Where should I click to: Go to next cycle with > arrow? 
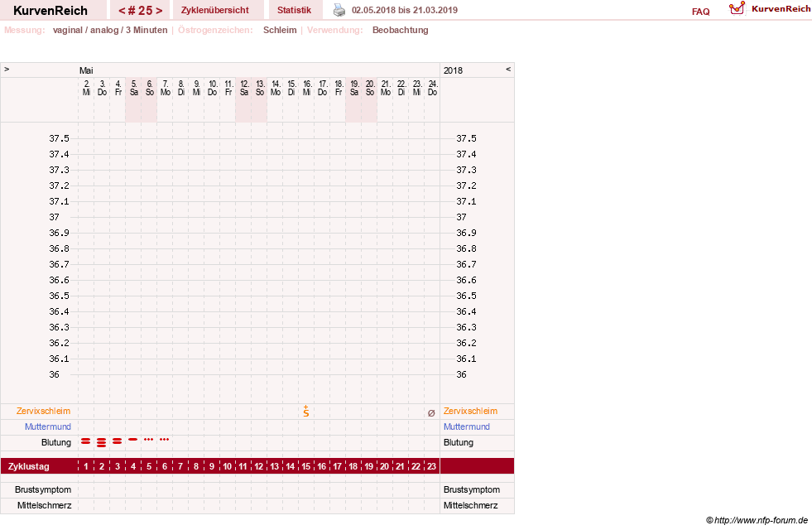point(159,11)
